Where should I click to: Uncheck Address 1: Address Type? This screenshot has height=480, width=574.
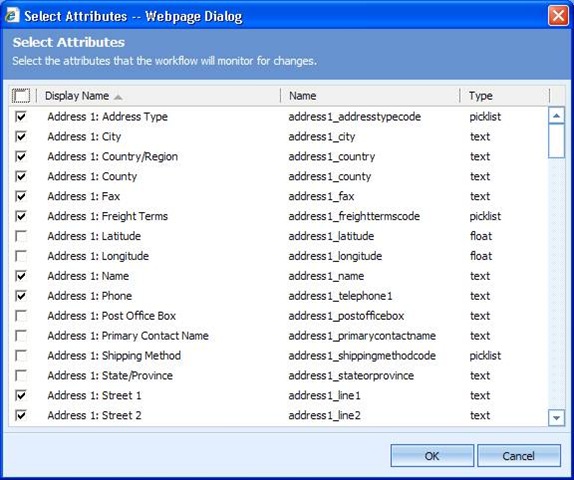pos(21,117)
